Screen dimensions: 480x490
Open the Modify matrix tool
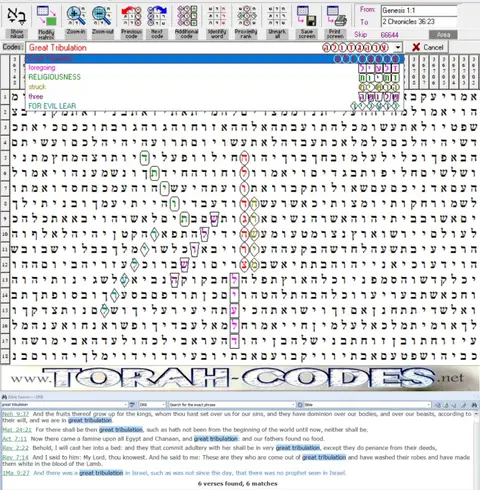pos(46,15)
